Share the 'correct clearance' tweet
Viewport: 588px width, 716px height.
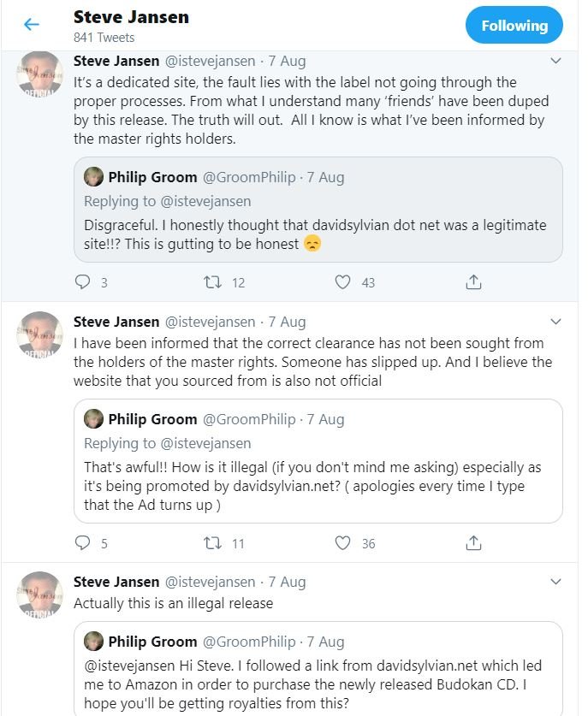pyautogui.click(x=472, y=542)
